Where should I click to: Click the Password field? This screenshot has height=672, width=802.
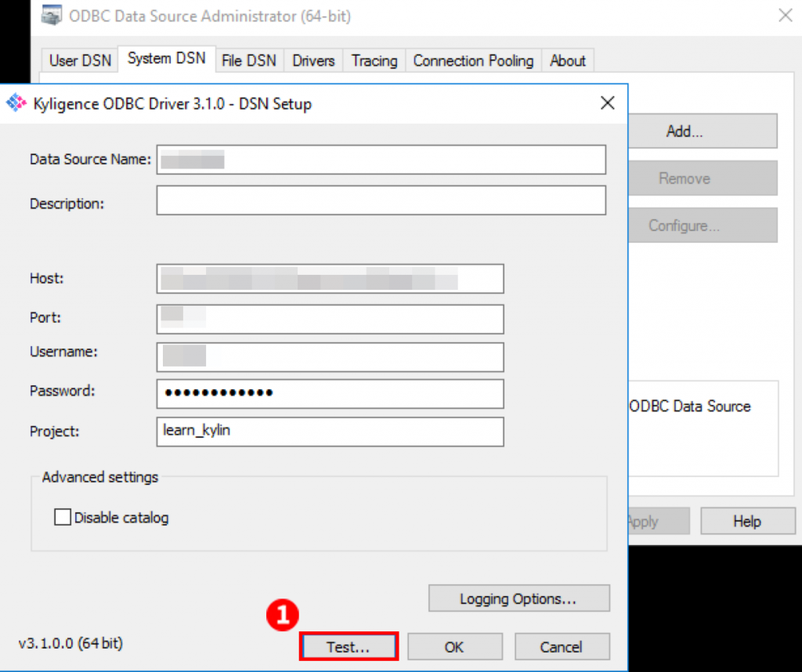(x=330, y=394)
